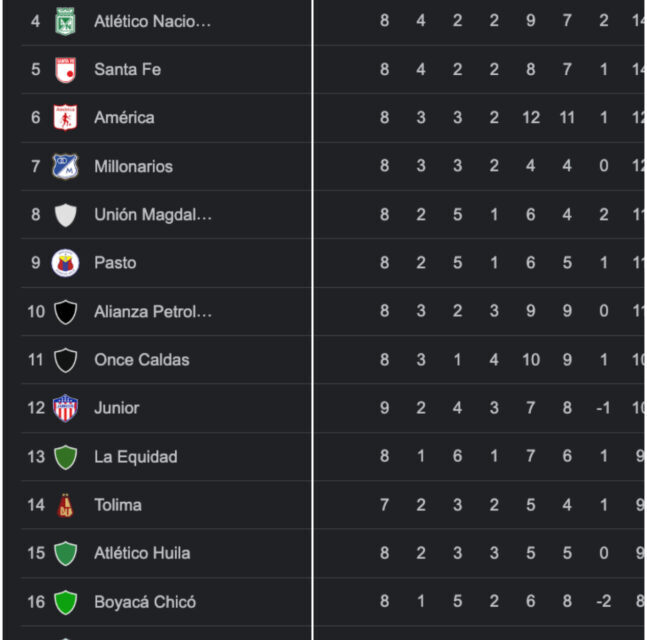
Task: Click the Junior striped crest icon
Action: click(x=65, y=408)
